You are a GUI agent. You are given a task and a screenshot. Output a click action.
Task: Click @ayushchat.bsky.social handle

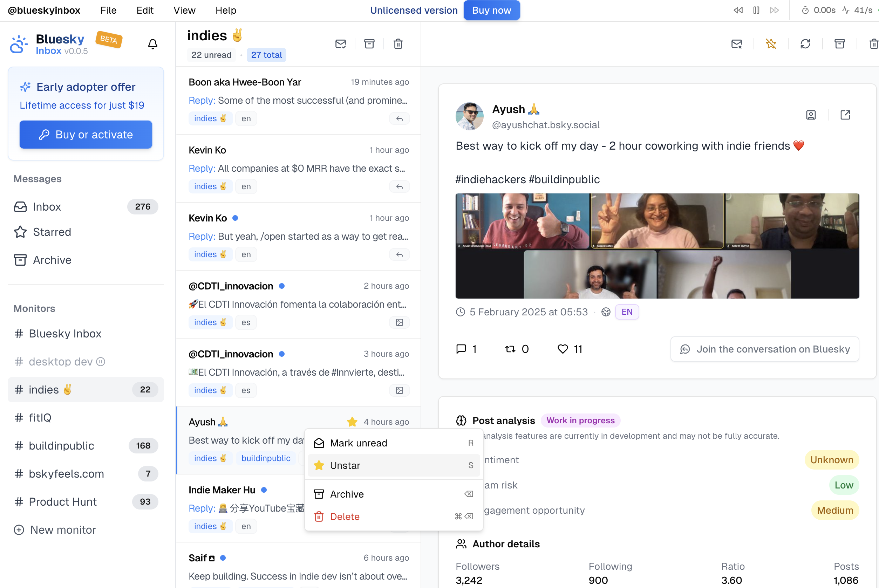pyautogui.click(x=546, y=125)
